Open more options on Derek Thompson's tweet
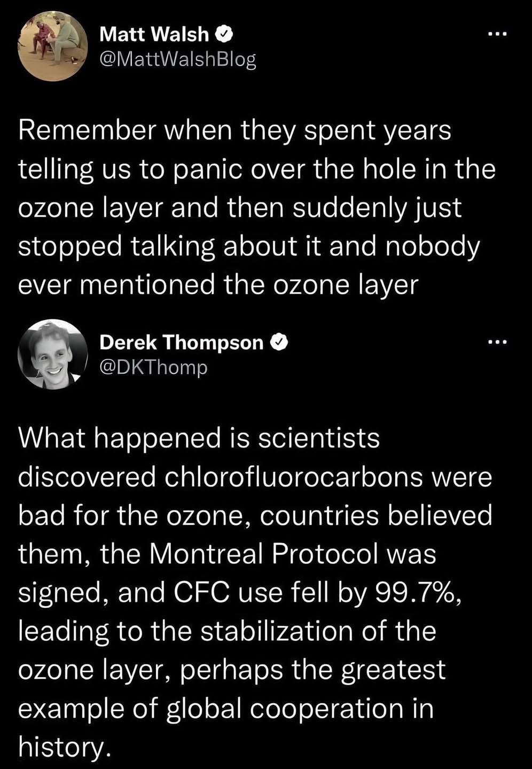Screen dimensions: 532x769 [496, 342]
